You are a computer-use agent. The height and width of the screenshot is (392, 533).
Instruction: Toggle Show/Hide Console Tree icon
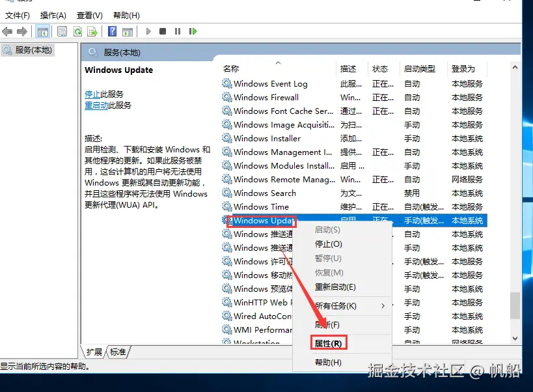coord(43,32)
